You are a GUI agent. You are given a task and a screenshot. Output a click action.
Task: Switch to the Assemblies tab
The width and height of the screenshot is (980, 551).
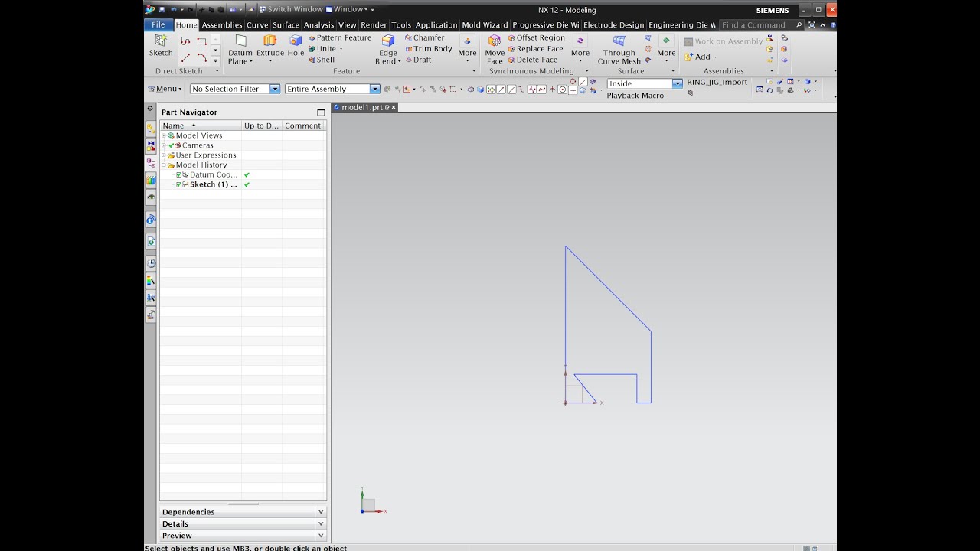(x=222, y=25)
